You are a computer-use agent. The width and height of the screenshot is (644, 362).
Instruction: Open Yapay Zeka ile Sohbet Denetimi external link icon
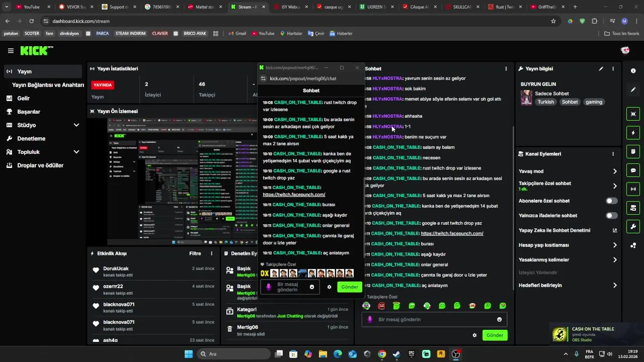[x=615, y=230]
